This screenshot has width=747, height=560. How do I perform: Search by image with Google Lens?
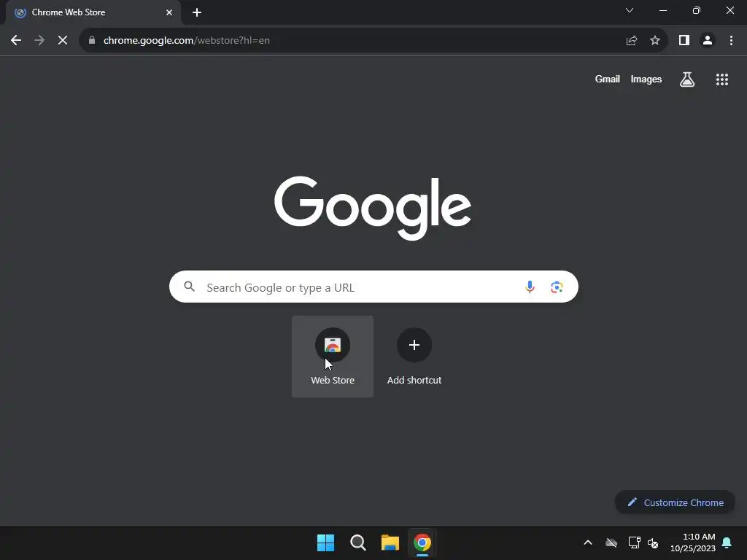click(557, 287)
